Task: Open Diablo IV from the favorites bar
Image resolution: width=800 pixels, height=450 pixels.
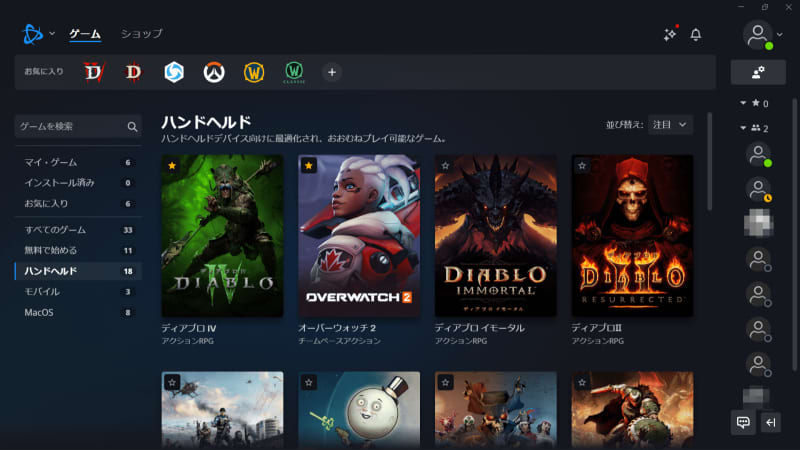Action: 93,72
